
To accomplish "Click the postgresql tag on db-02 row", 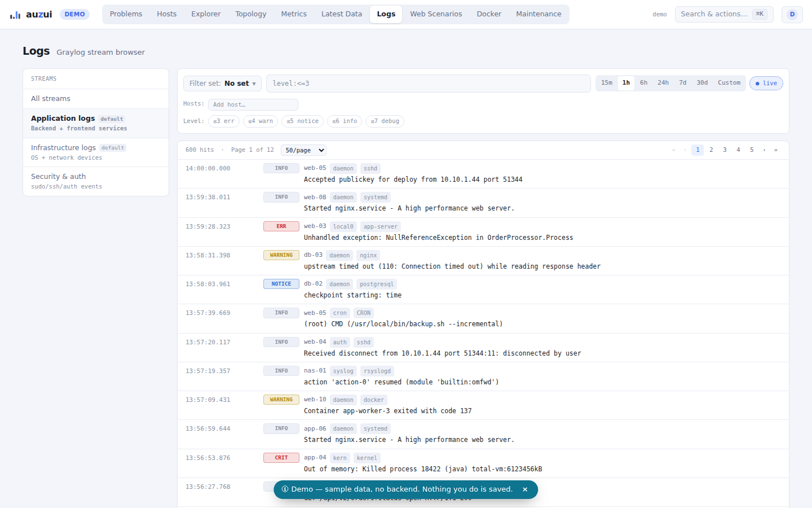I will [377, 284].
